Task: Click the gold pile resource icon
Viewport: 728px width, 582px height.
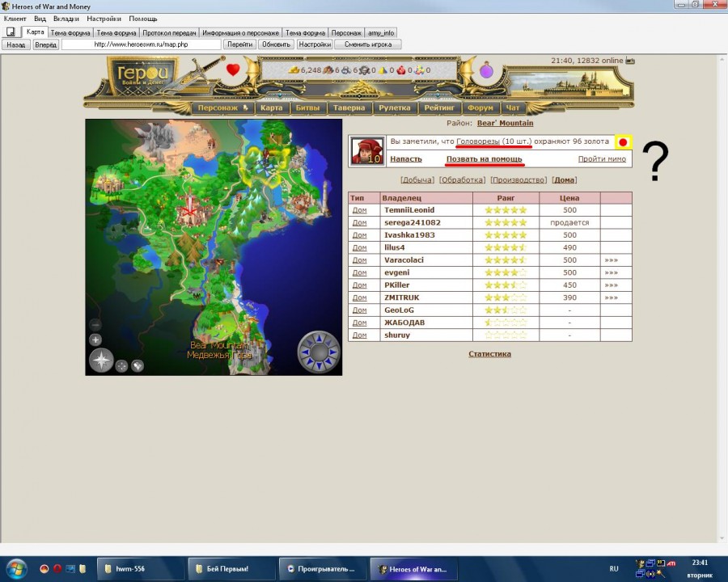Action: pos(294,70)
